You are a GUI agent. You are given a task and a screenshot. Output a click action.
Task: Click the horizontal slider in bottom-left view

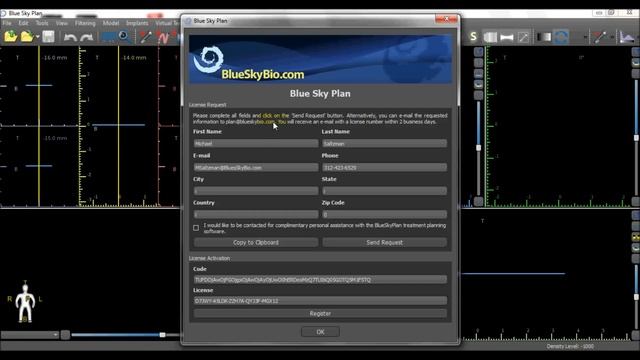(125, 335)
